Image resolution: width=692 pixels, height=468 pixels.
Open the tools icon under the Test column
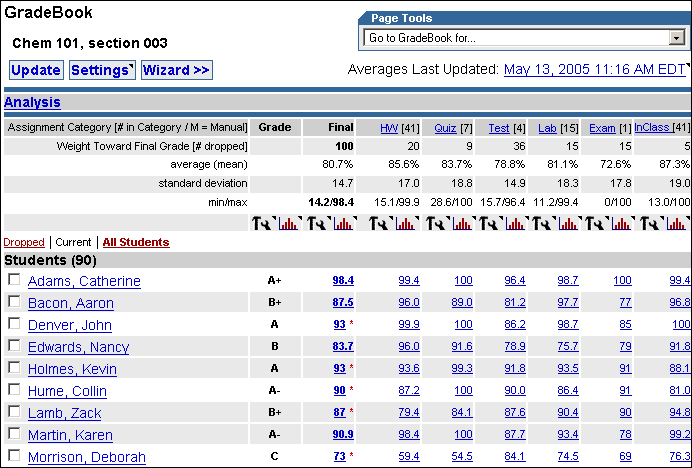point(490,223)
